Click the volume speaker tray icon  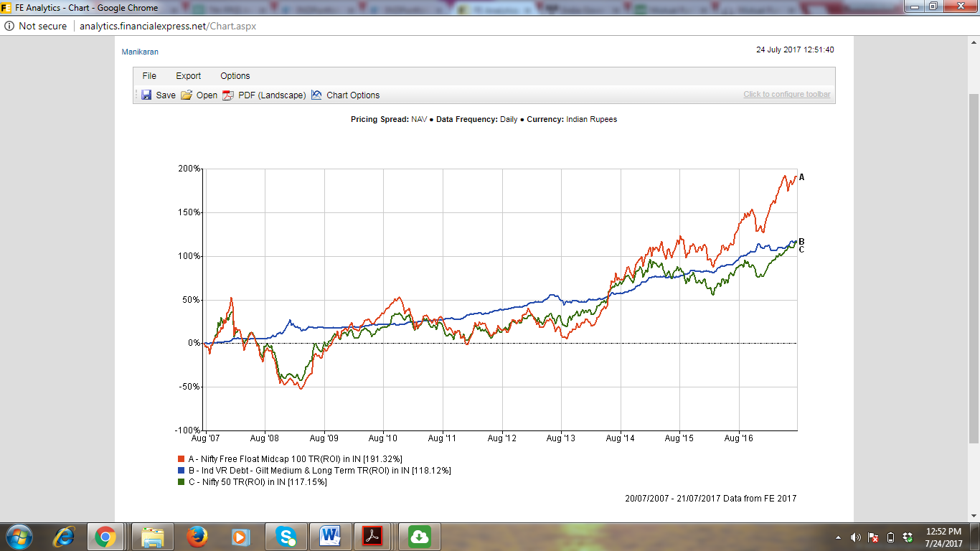tap(855, 537)
